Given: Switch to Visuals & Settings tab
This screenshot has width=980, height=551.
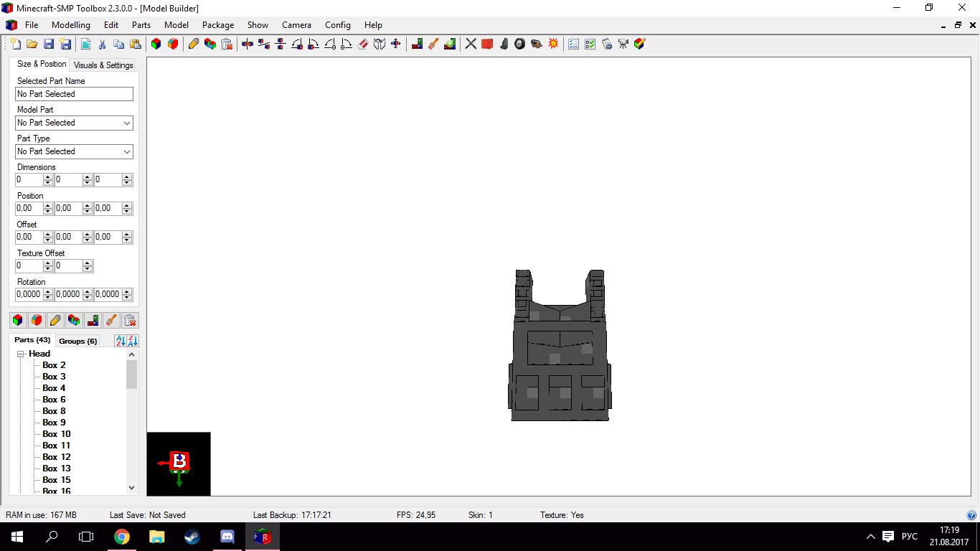Looking at the screenshot, I should click(x=103, y=65).
